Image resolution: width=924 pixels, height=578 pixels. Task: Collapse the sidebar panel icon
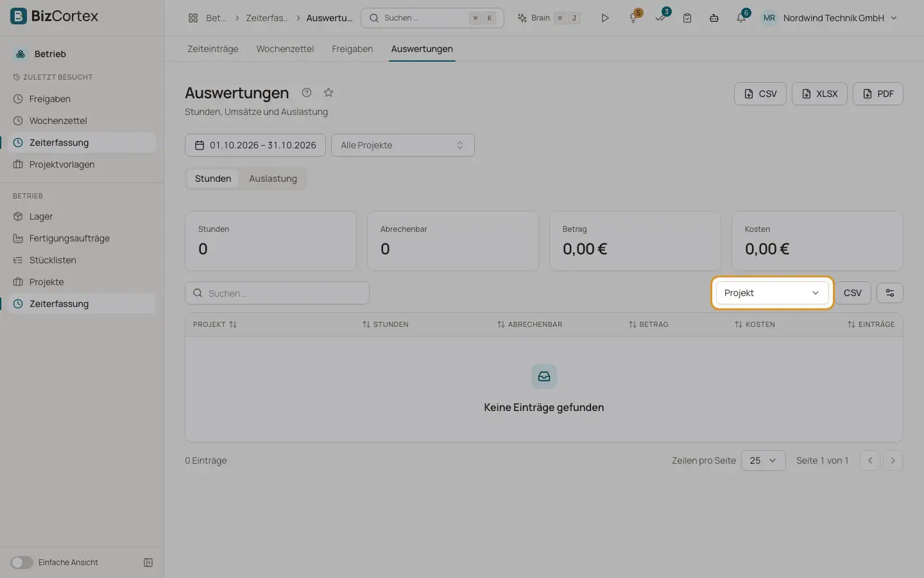tap(148, 563)
